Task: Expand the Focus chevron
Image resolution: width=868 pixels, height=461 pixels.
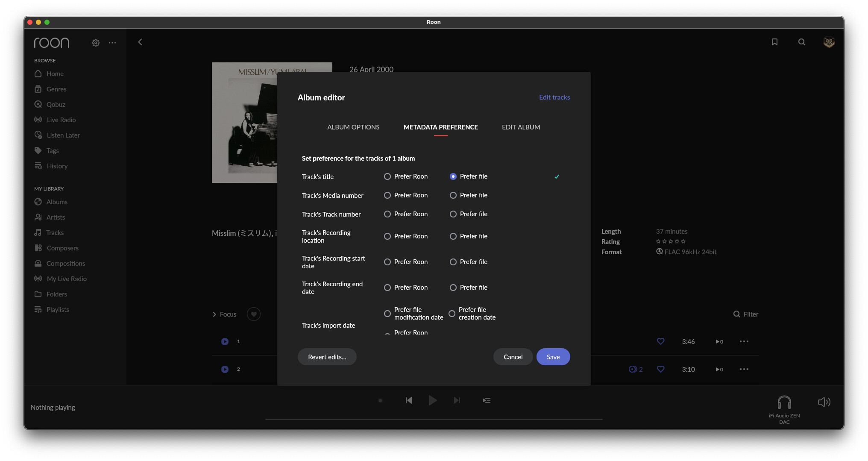Action: click(x=214, y=314)
